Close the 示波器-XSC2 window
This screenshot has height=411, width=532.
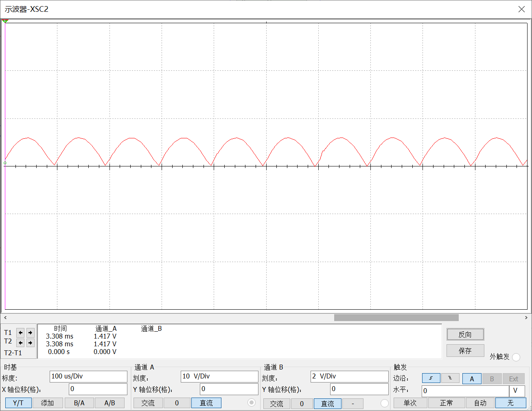tap(521, 9)
